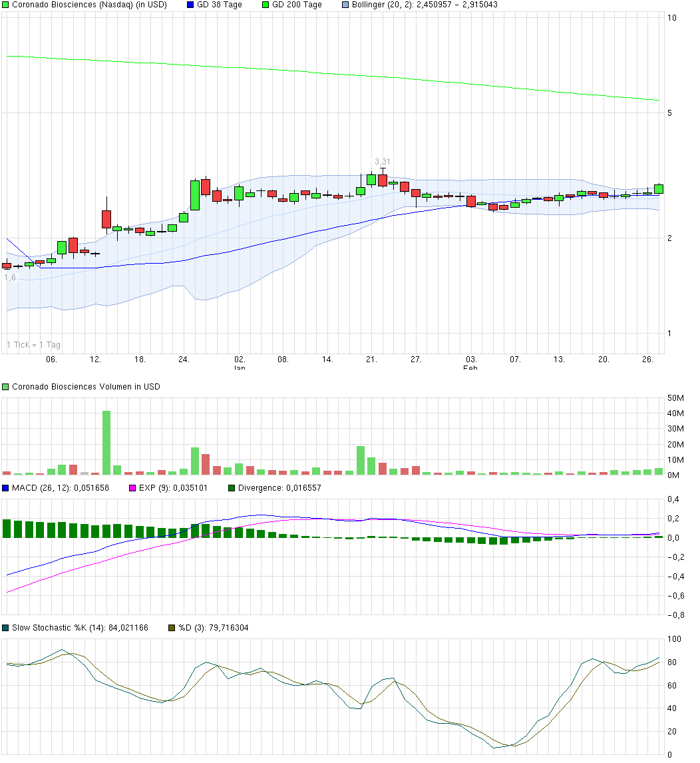
Task: Click the Slow Stochastic %K legend square
Action: point(5,627)
